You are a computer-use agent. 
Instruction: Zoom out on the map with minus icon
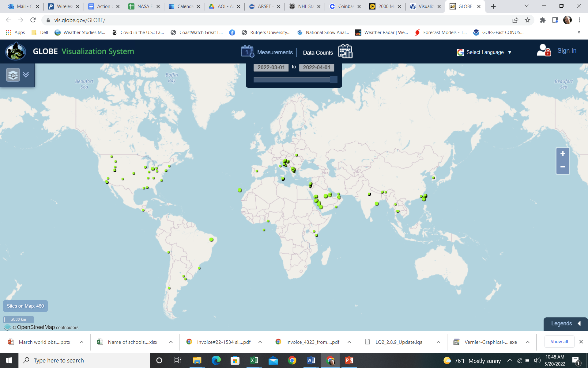click(562, 167)
